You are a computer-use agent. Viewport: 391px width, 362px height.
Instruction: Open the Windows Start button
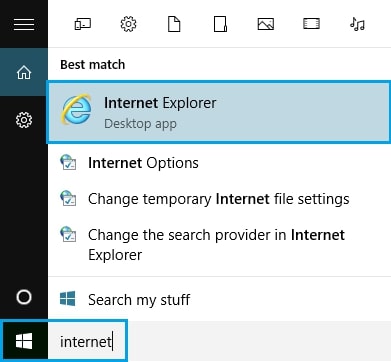tap(24, 341)
